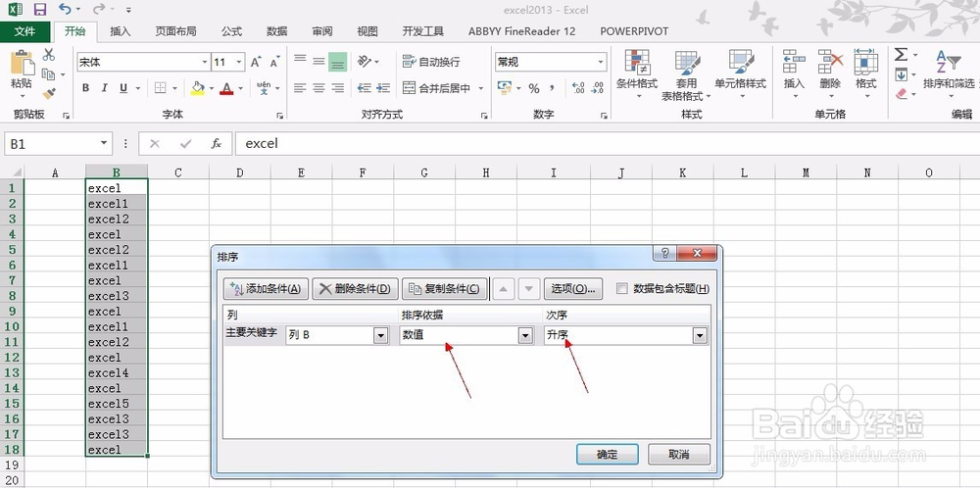
Task: Click the Cut scissors icon
Action: click(x=49, y=55)
